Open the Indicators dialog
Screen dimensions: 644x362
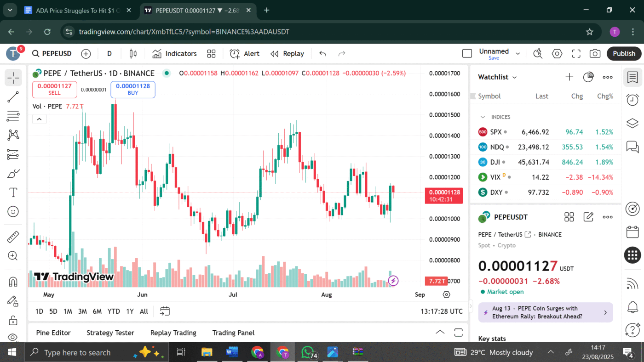[174, 54]
